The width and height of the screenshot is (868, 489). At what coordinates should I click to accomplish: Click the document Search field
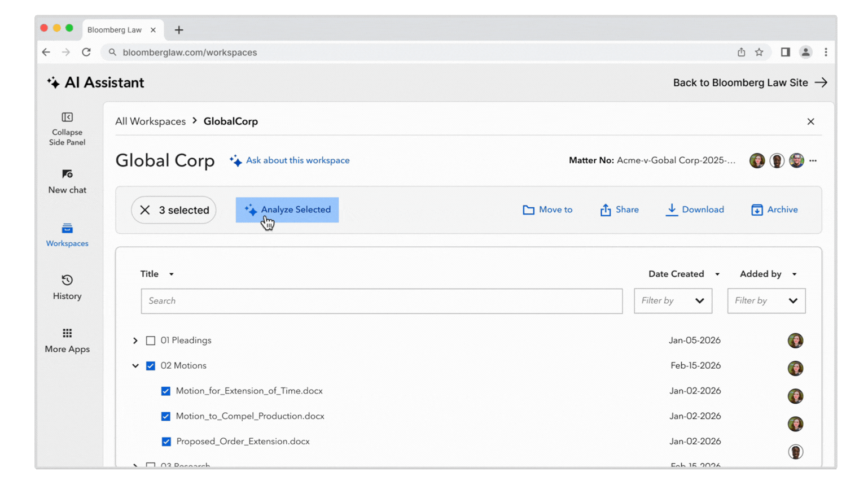382,301
